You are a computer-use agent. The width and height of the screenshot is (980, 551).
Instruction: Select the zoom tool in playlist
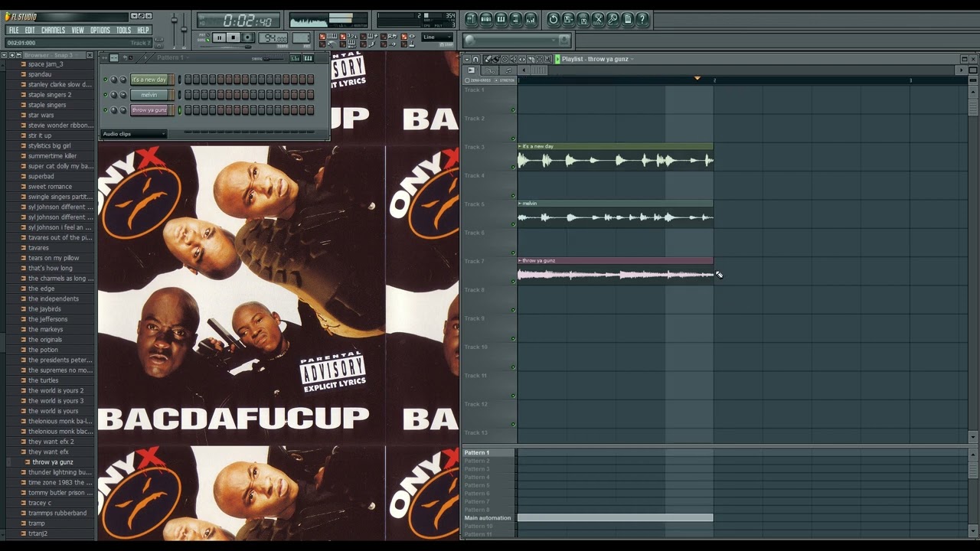point(548,59)
